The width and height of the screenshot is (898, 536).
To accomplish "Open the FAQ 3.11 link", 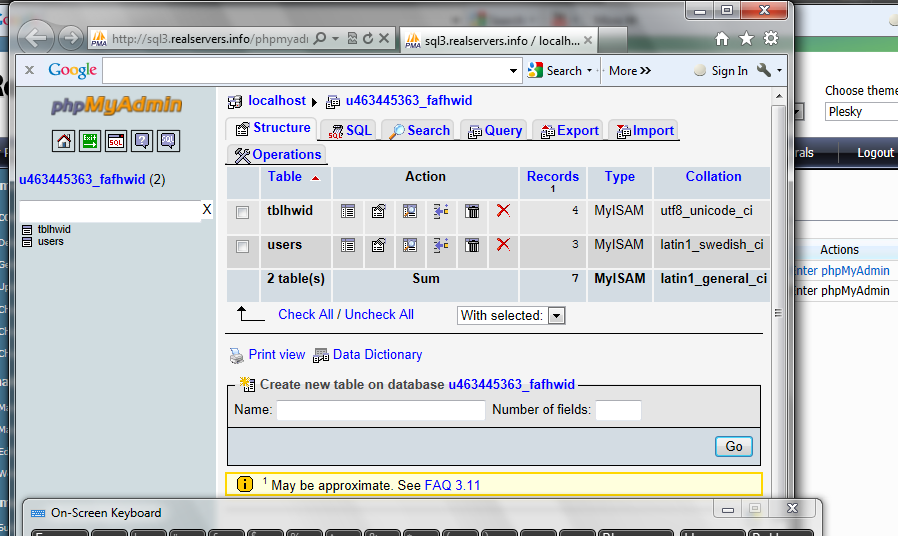I will pos(452,486).
